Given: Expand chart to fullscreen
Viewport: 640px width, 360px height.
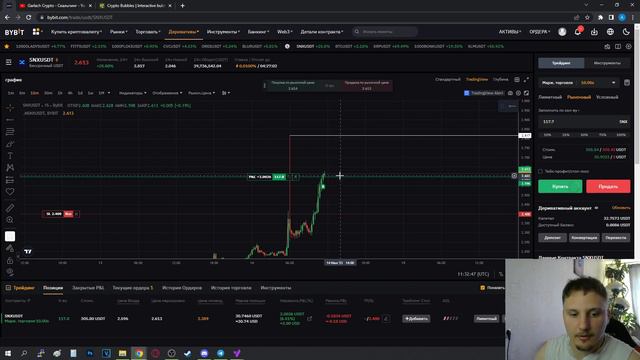Looking at the screenshot, I should tap(527, 93).
